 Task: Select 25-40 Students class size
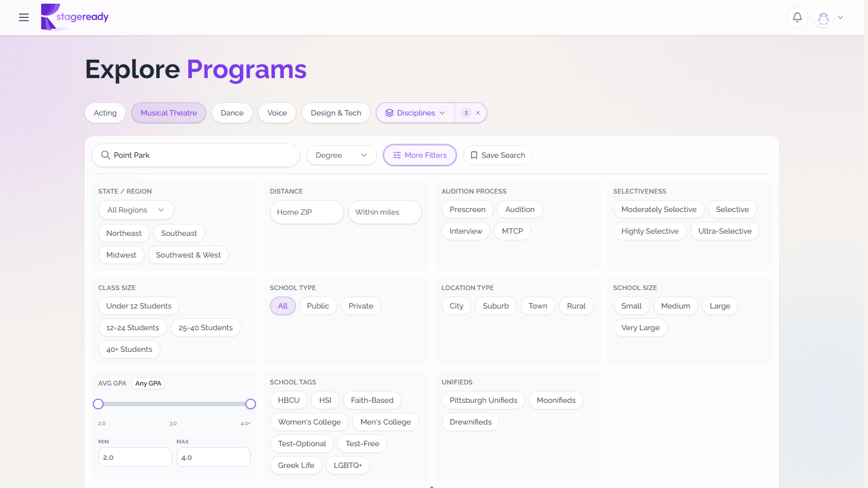click(x=206, y=328)
